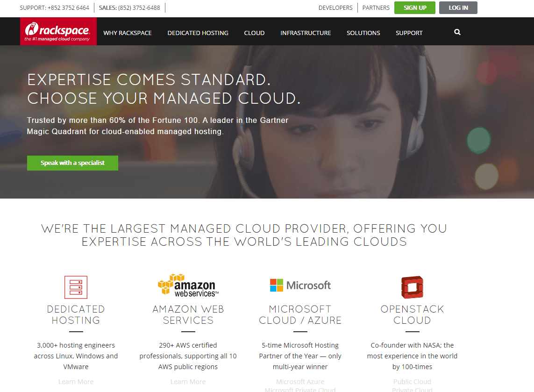Click the support phone number +852 3752 6464
Screen dimensions: 534x392
pyautogui.click(x=68, y=8)
